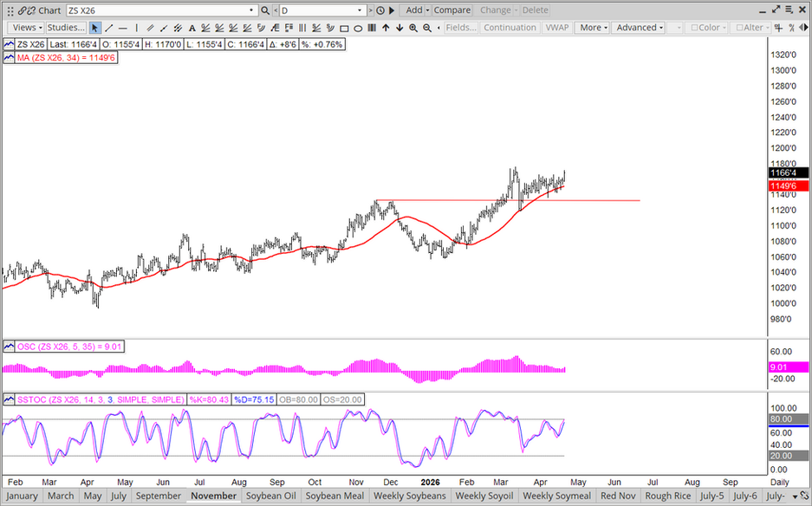Click the MA study legend icon

[9, 57]
